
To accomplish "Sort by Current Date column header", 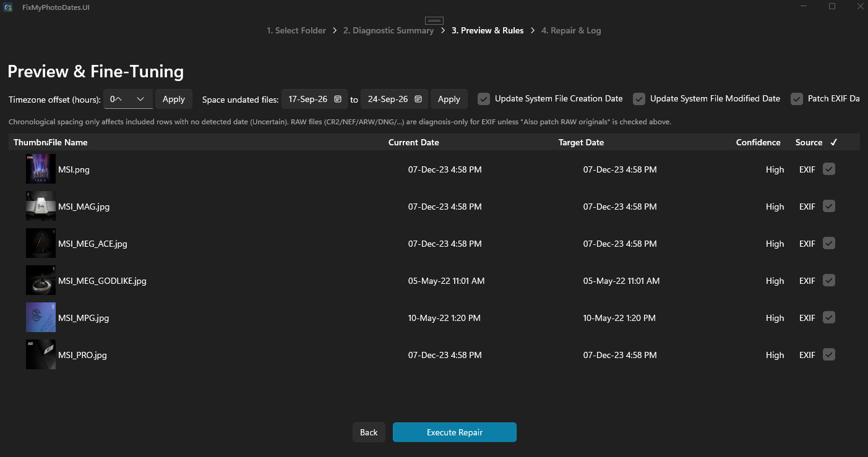I will pyautogui.click(x=414, y=142).
